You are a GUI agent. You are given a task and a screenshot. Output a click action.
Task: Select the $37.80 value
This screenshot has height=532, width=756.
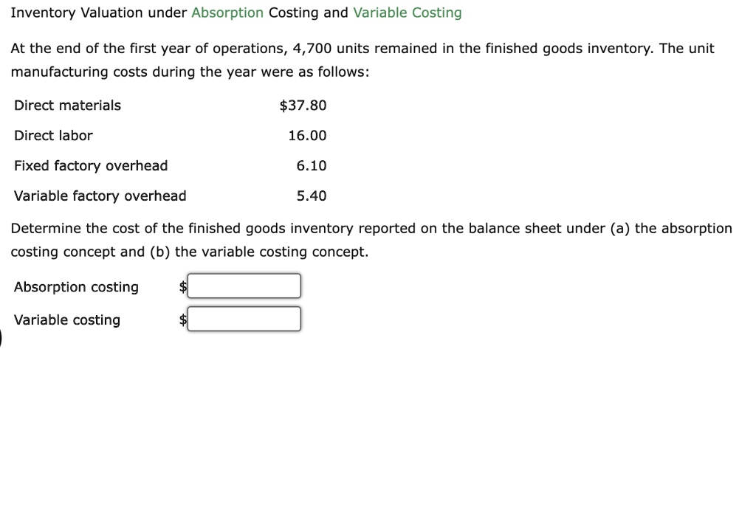[303, 106]
